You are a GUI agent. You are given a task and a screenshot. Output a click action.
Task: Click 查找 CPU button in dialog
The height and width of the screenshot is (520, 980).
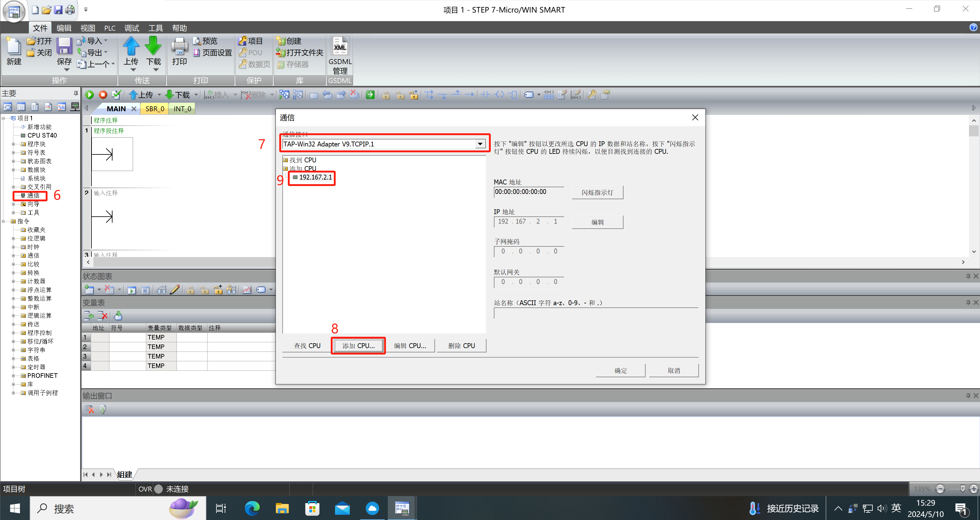pyautogui.click(x=307, y=346)
